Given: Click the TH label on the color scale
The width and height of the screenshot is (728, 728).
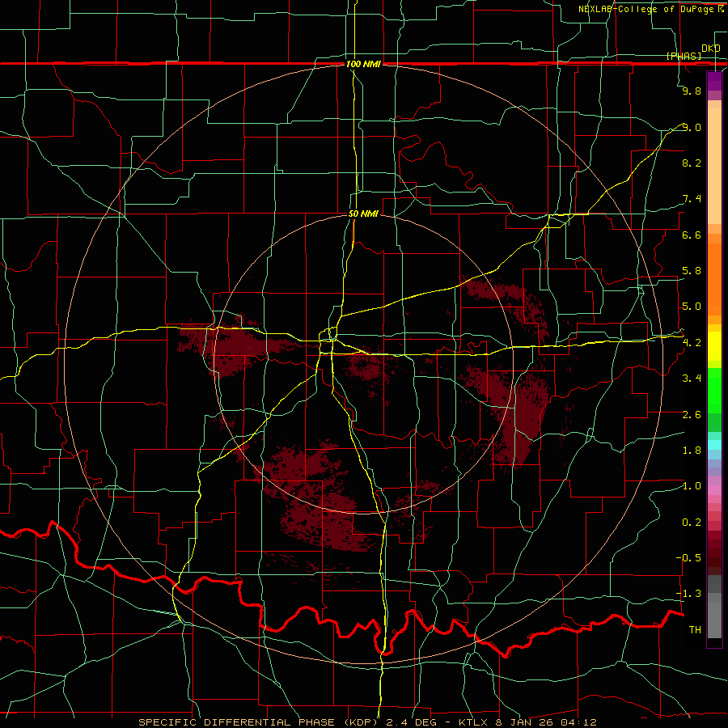Looking at the screenshot, I should point(695,630).
